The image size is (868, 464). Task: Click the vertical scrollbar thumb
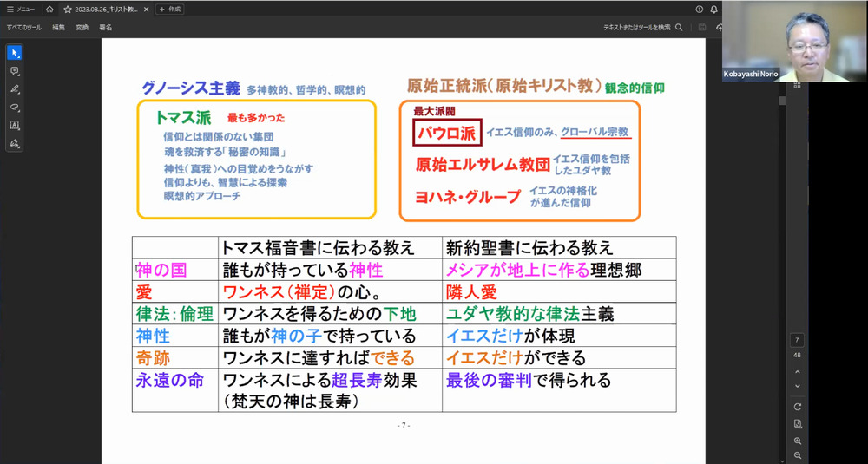click(x=782, y=101)
